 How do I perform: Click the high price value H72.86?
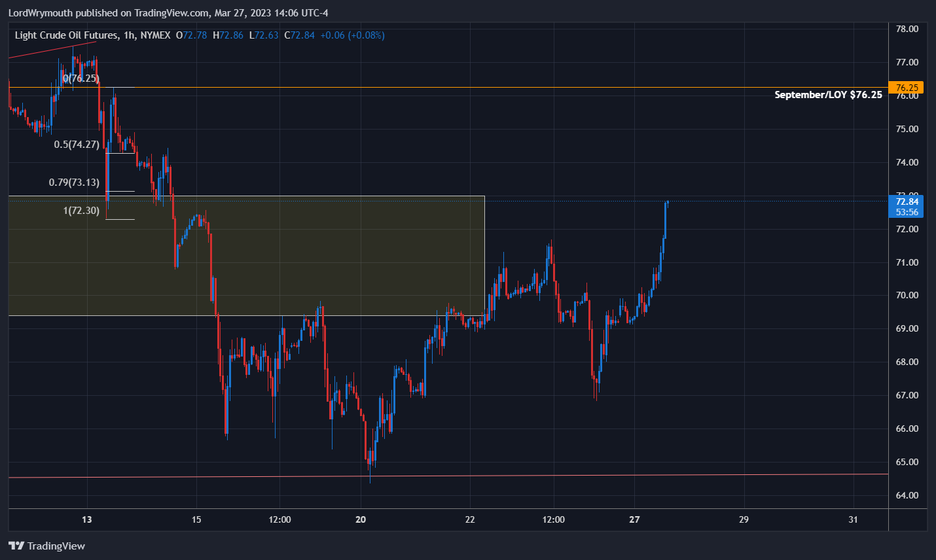[x=228, y=35]
